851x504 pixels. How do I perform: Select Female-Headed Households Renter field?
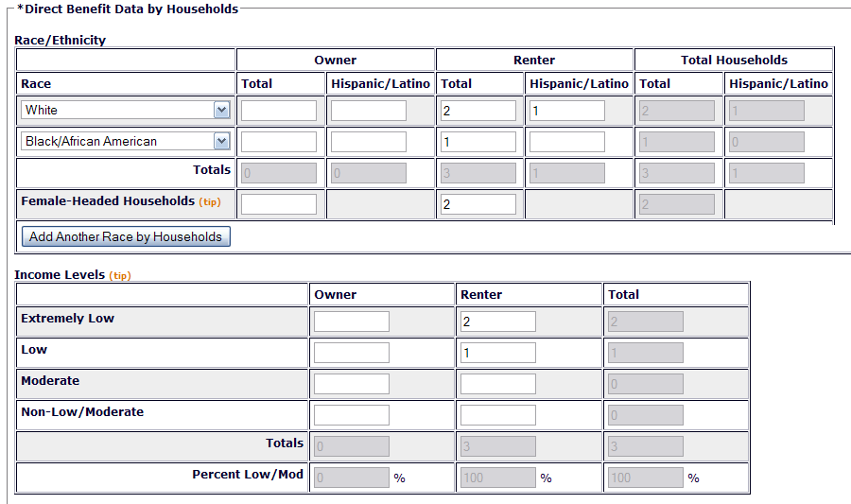pos(478,204)
